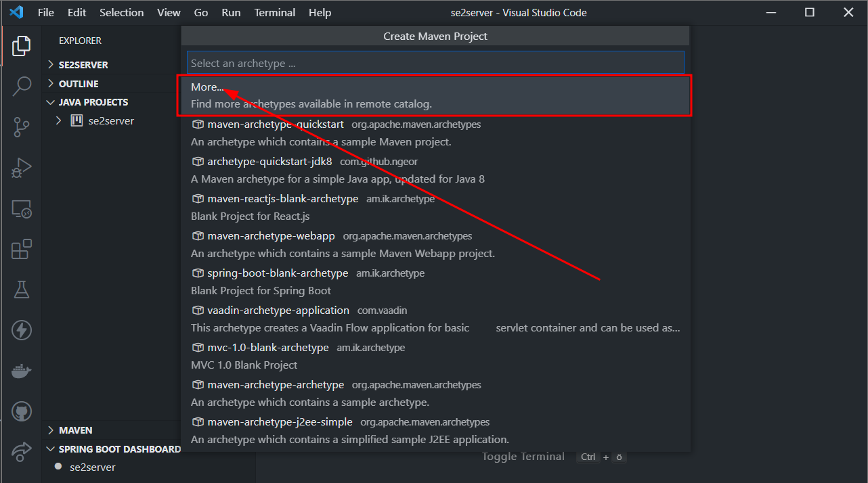868x483 pixels.
Task: Expand the OUTLINE section
Action: 51,84
